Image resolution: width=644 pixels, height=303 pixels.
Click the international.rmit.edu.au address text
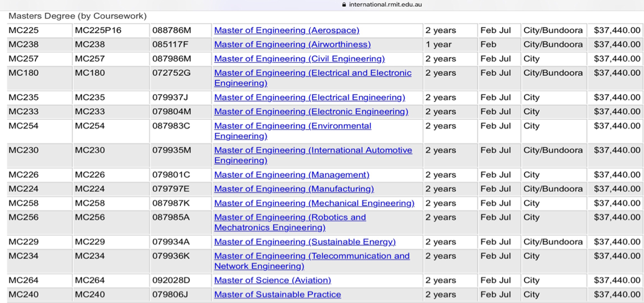pos(385,4)
